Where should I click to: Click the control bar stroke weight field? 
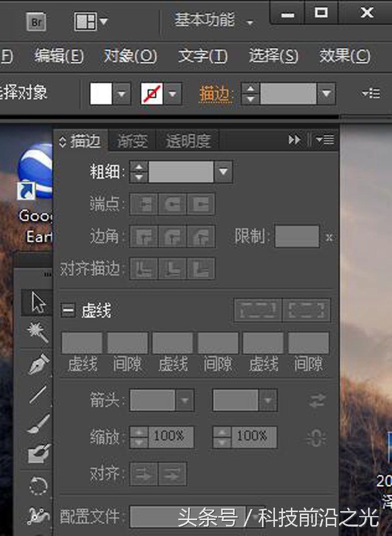pyautogui.click(x=288, y=94)
